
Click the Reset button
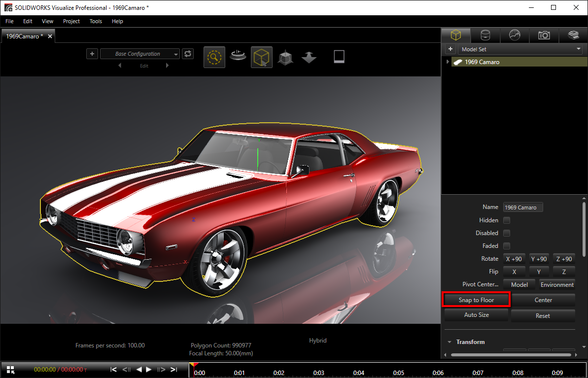543,316
